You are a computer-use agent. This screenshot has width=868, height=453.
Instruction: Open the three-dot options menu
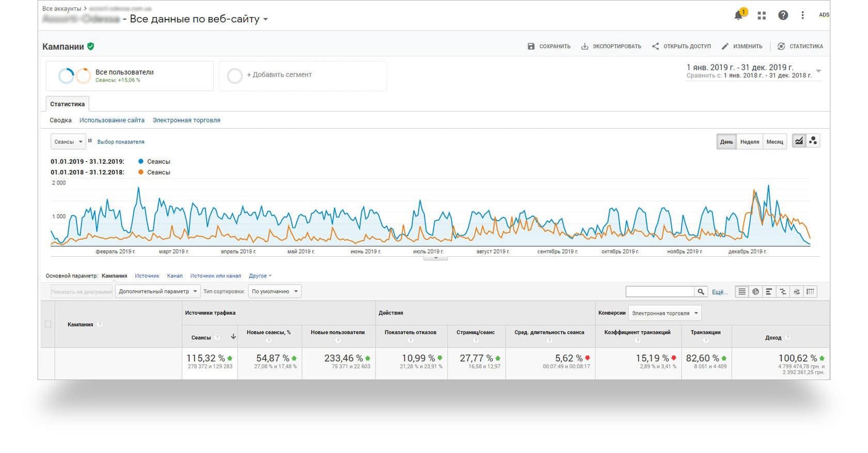(x=802, y=15)
